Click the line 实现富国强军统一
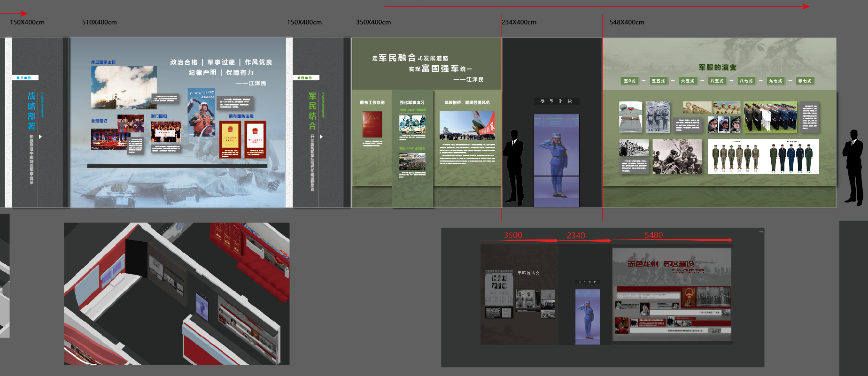 [x=440, y=69]
